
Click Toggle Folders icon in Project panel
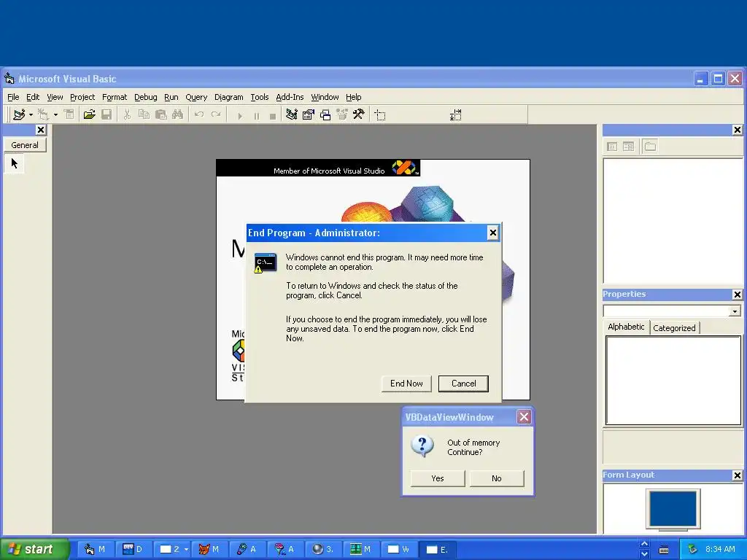pos(650,147)
